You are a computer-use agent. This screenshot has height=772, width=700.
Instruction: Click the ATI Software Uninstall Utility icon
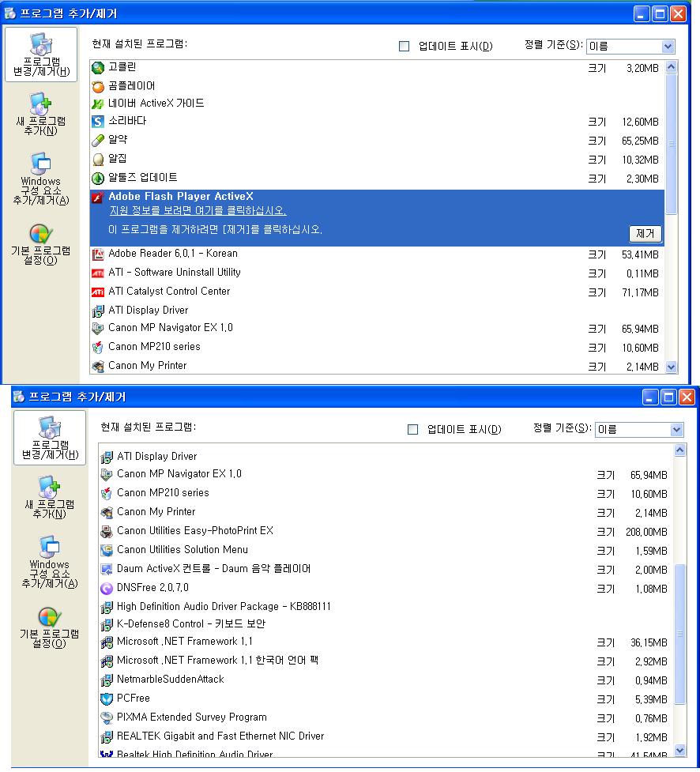(x=98, y=273)
